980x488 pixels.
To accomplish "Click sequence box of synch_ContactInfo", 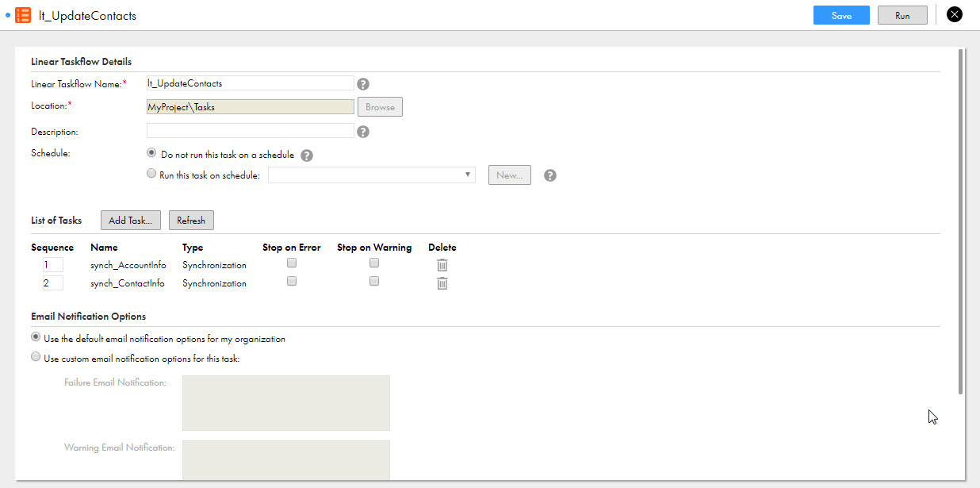I will click(53, 283).
